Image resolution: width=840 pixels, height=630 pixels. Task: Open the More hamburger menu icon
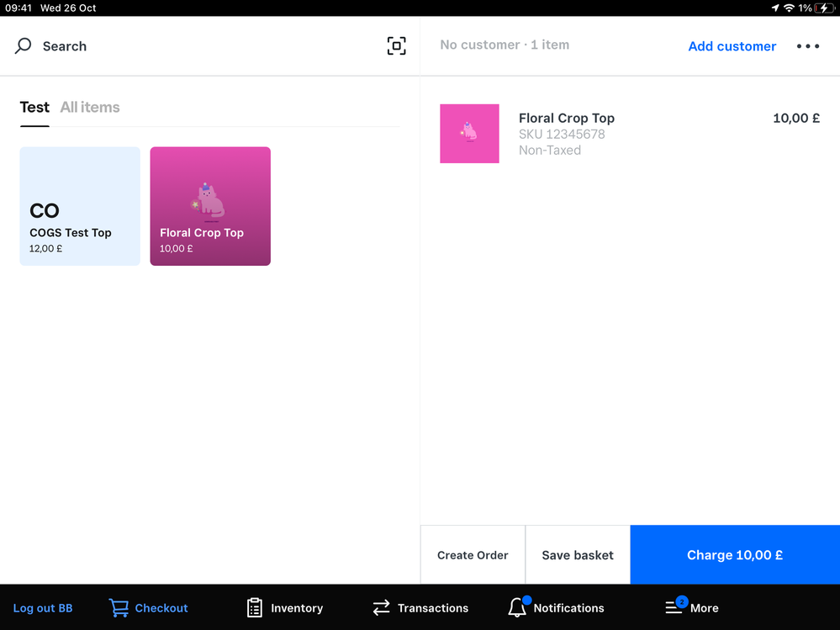(x=674, y=607)
